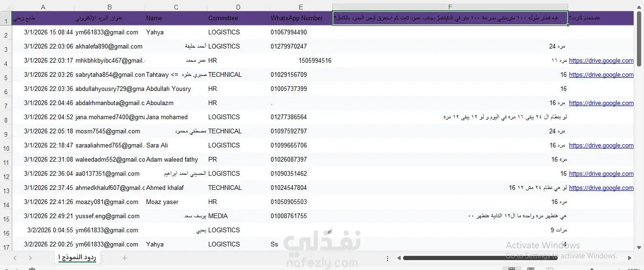Select cell with timestamp 3/1/2026 15:08:44
The height and width of the screenshot is (270, 644).
point(43,32)
